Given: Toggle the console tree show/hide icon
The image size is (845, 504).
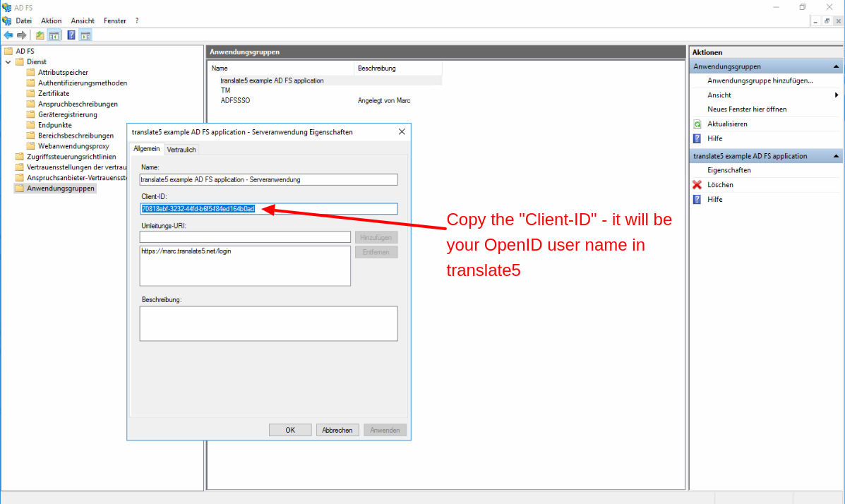Looking at the screenshot, I should tap(54, 35).
